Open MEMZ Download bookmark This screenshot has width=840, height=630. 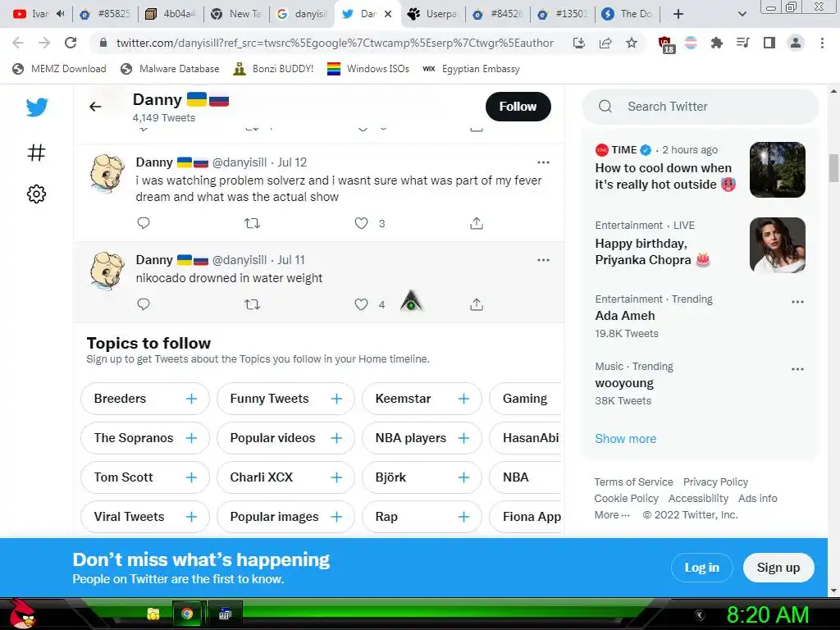click(x=59, y=69)
